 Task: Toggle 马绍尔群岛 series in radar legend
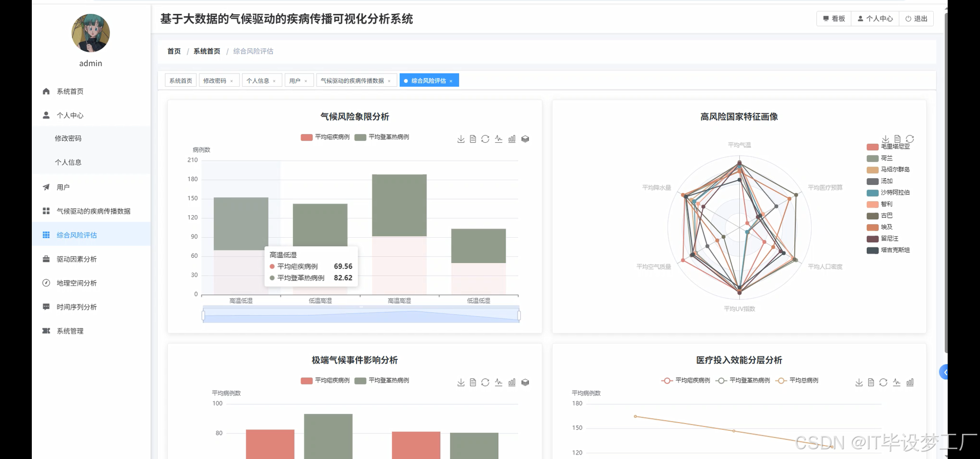click(x=888, y=169)
